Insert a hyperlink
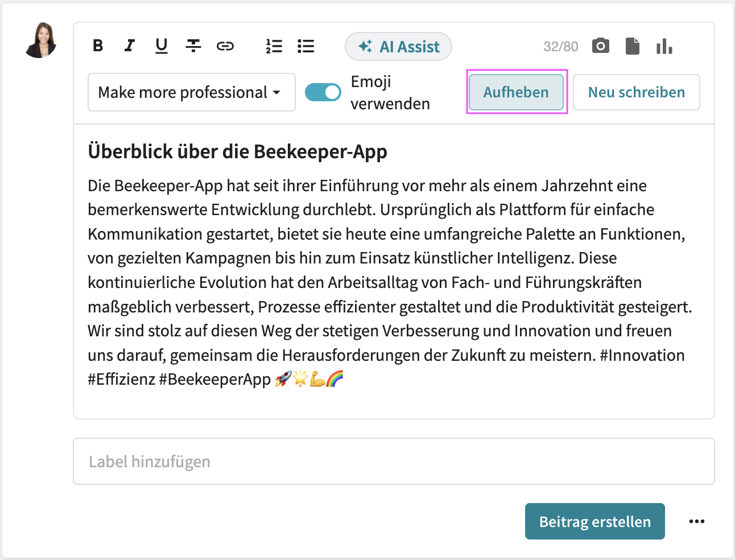The image size is (735, 560). click(225, 46)
